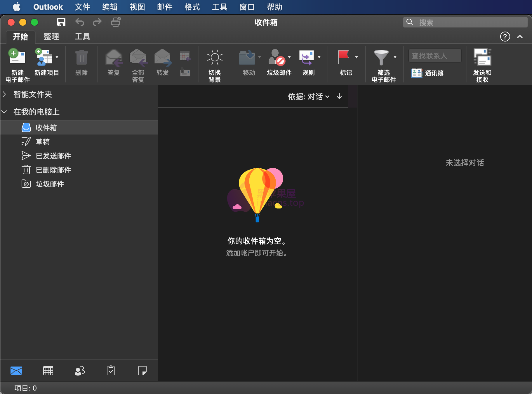Open the Junk Mail (垃圾邮件) ribbon dropdown arrow
Viewport: 532px width, 394px height.
coord(289,57)
